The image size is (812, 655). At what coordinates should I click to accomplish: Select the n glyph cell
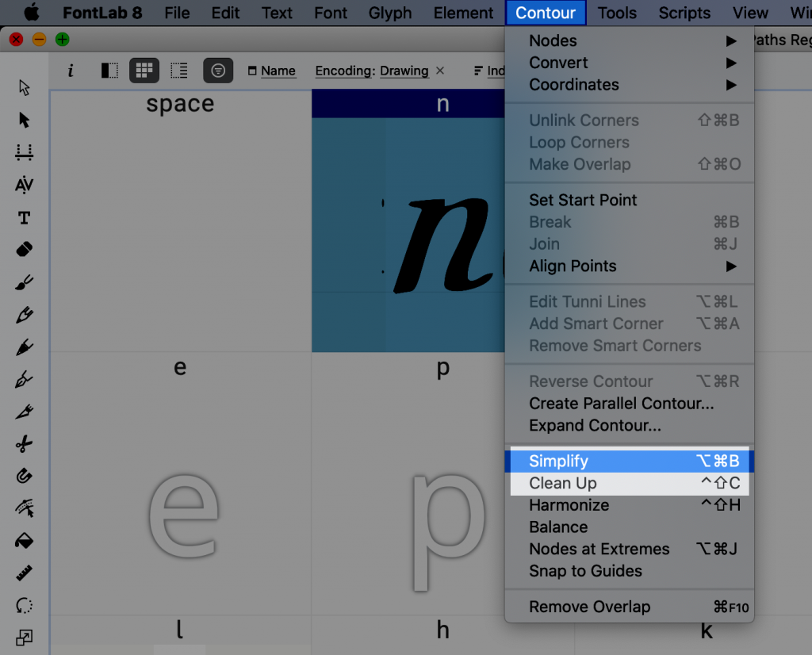(x=408, y=220)
